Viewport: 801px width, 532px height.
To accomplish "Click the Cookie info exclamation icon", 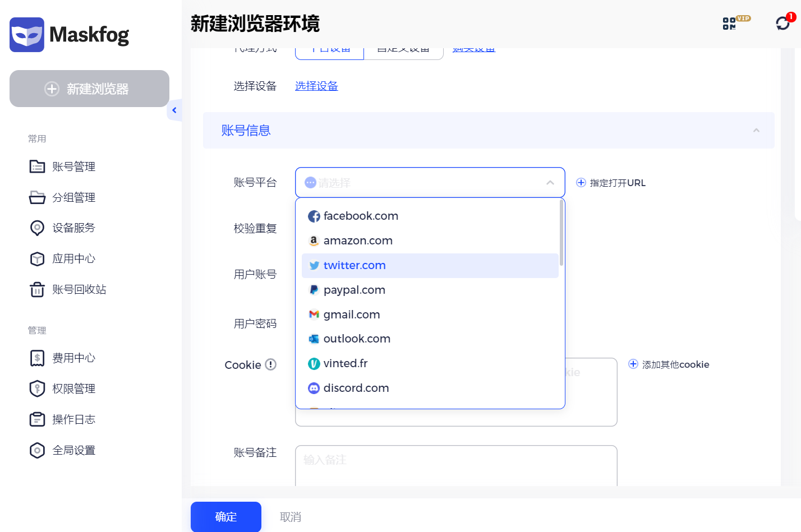I will (x=270, y=364).
